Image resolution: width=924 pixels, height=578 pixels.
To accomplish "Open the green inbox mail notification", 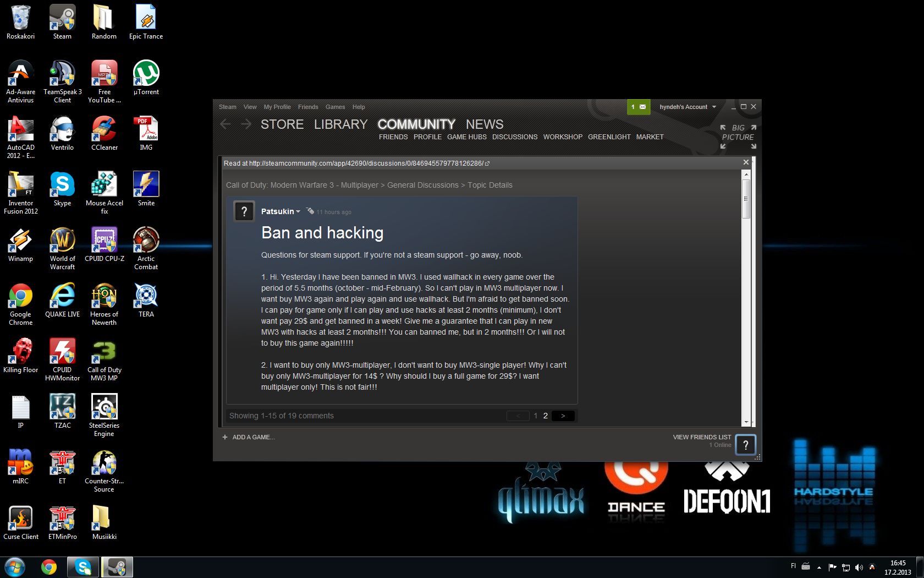I will 639,107.
